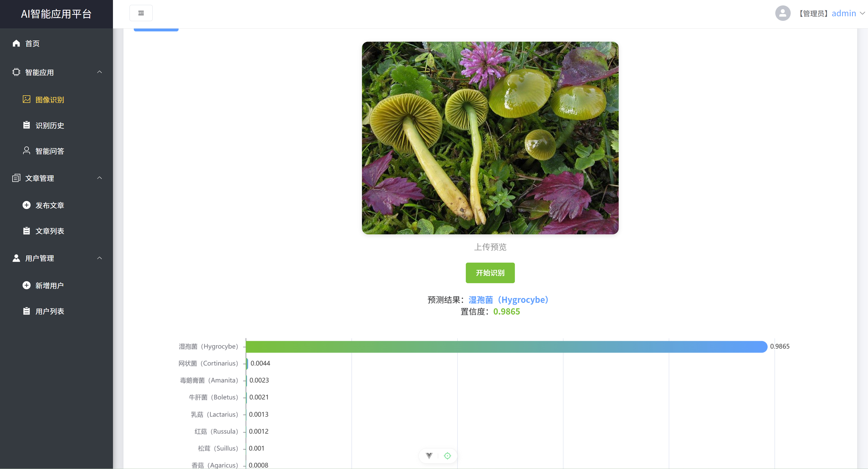The image size is (868, 469).
Task: Click the green crosshair inspector icon
Action: pyautogui.click(x=447, y=456)
